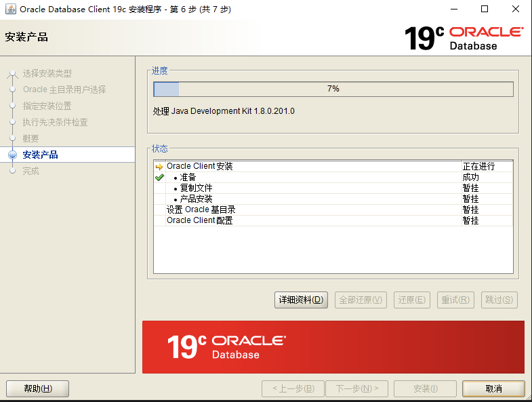532x402 pixels.
Task: Click the 暂挂 value for 复制文件
Action: click(x=470, y=188)
